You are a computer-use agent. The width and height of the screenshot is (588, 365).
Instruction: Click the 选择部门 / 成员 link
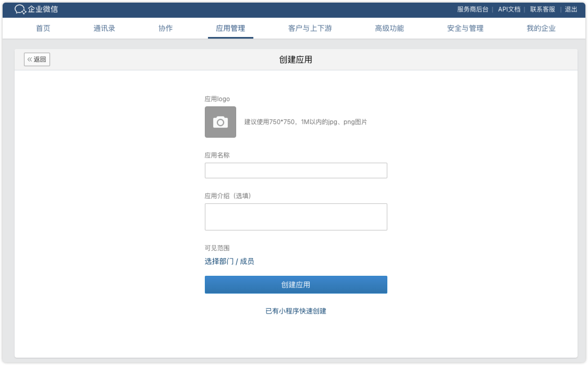tap(229, 261)
